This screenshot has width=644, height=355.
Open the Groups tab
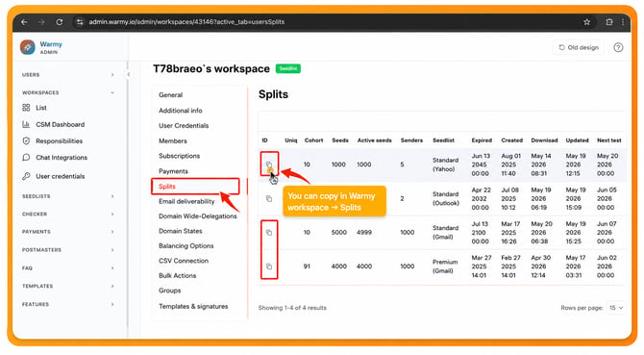(x=169, y=291)
